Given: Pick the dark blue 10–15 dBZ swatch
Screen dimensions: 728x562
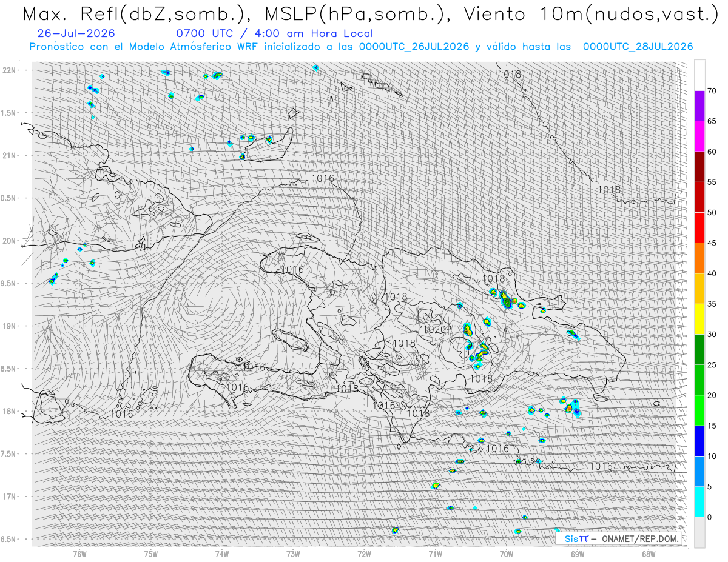Looking at the screenshot, I should pyautogui.click(x=699, y=441).
